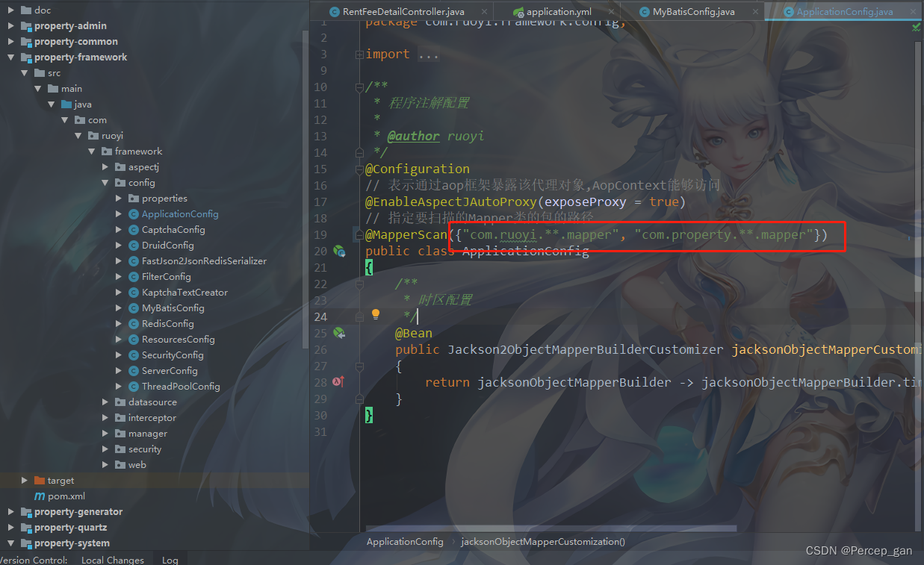The image size is (924, 565).
Task: Expand the aspectj package arrow
Action: [105, 167]
